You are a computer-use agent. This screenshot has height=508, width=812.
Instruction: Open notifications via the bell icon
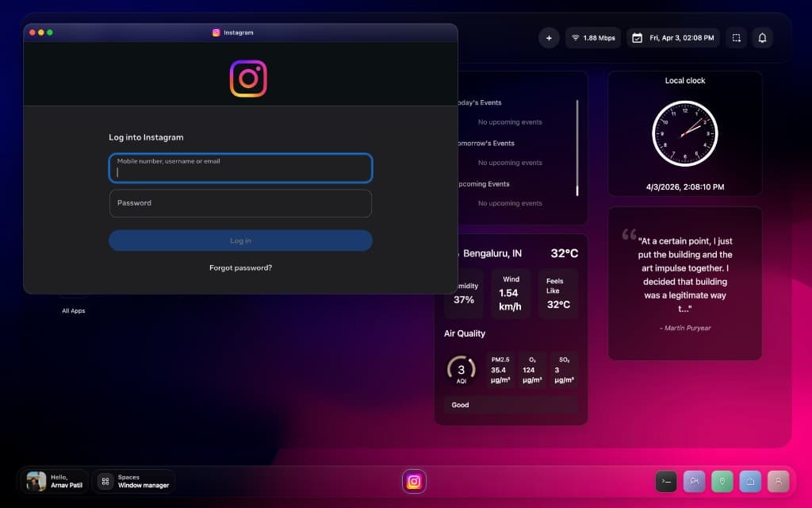click(762, 37)
